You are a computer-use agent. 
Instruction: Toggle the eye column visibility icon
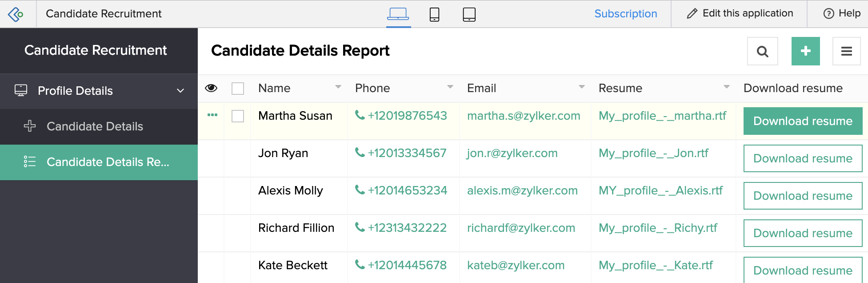(211, 88)
